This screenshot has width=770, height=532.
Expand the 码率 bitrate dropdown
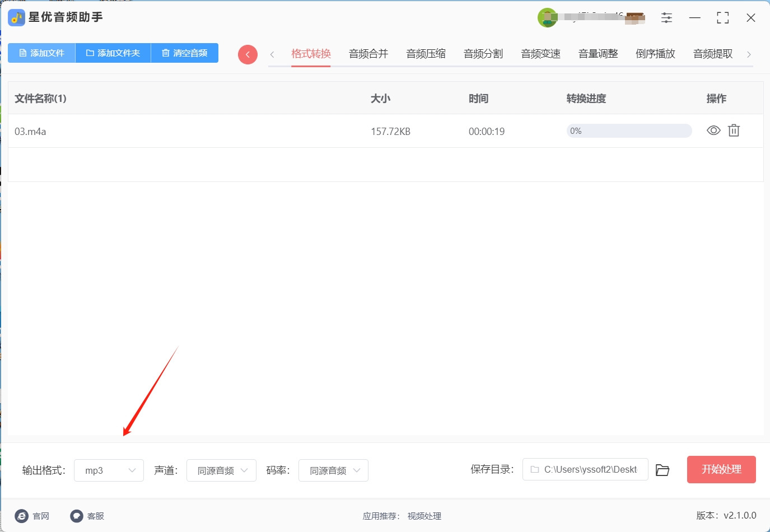tap(333, 470)
